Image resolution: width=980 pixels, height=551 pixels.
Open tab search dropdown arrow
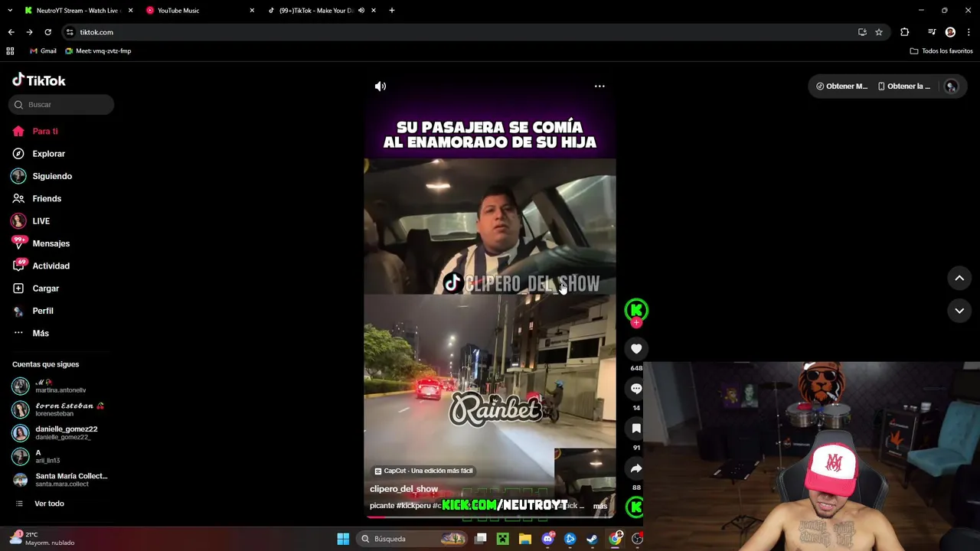10,11
